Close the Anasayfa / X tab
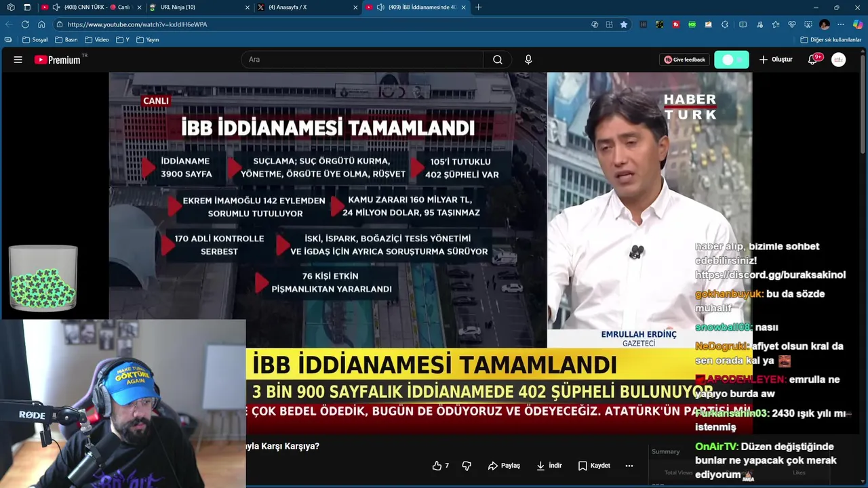Screen dimensions: 868x488 pos(355,7)
